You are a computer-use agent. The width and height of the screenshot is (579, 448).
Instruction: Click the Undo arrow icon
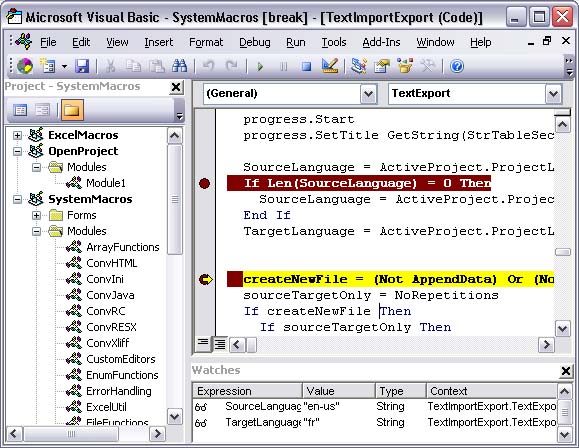pos(209,66)
